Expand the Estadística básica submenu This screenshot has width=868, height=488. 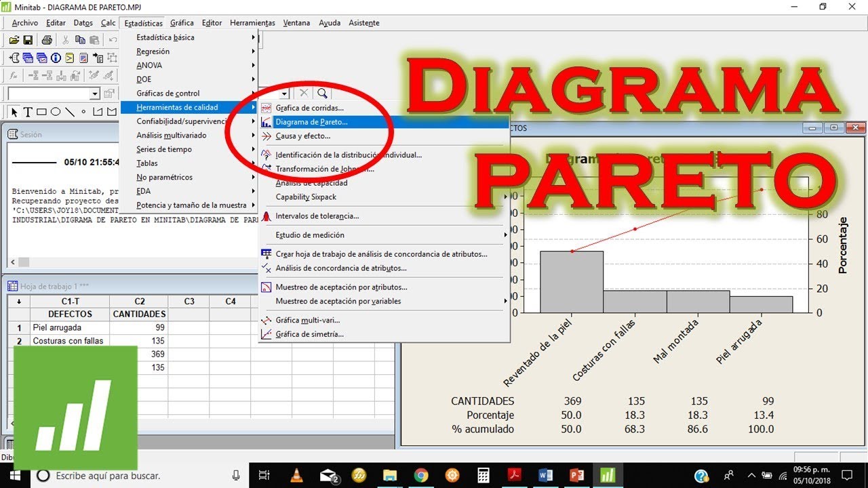click(189, 37)
